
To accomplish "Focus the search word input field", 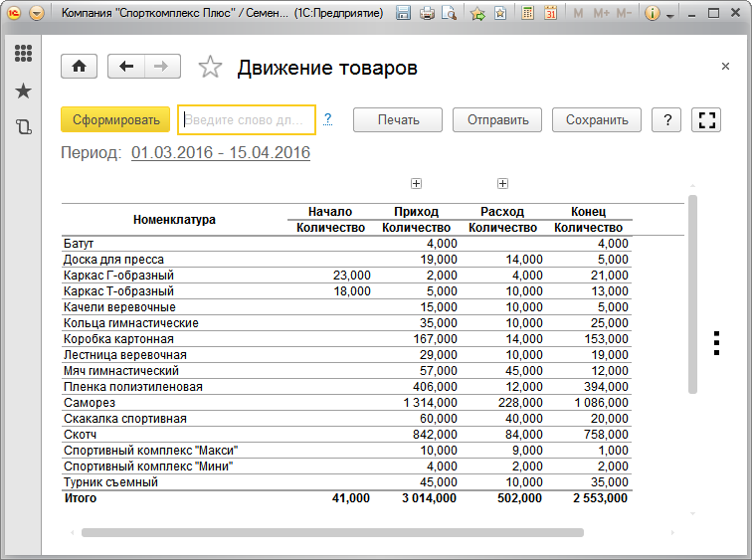I will (246, 119).
